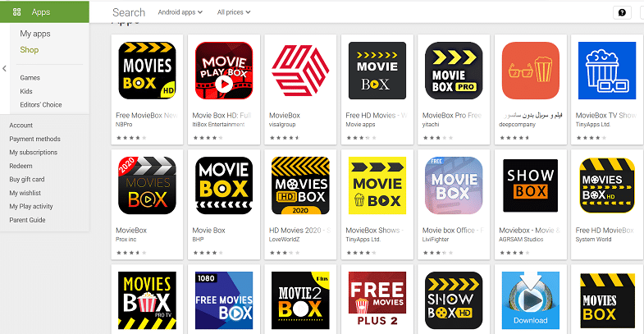Click star rating under MovieBox Pro Free
This screenshot has height=334, width=644.
pos(438,138)
